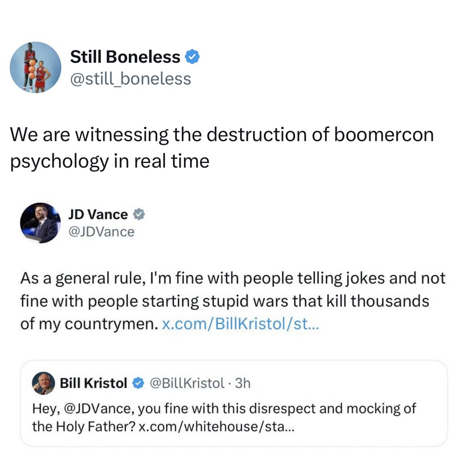Screen dimensions: 468x476
Task: Click the "the Holy Father?" text in Kristol's tweet
Action: pos(83,427)
